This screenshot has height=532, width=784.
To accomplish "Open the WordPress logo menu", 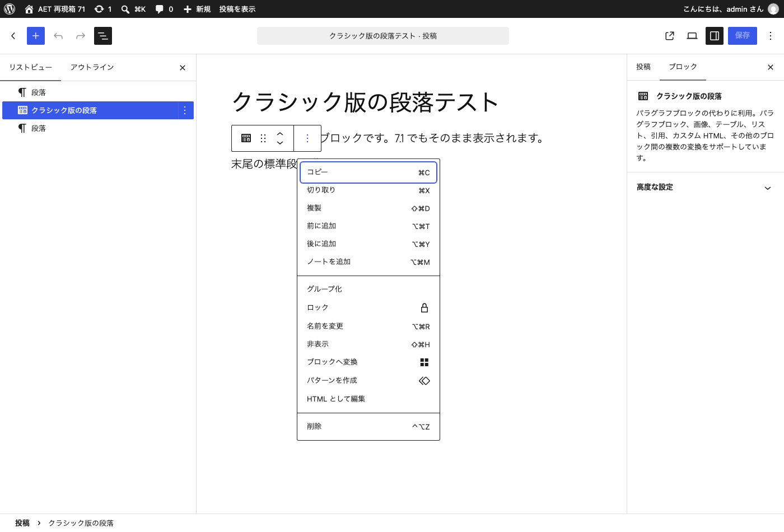I will pyautogui.click(x=10, y=9).
